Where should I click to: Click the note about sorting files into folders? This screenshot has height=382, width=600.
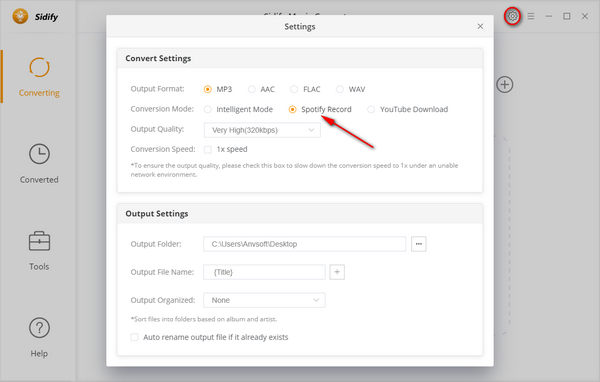tap(204, 319)
